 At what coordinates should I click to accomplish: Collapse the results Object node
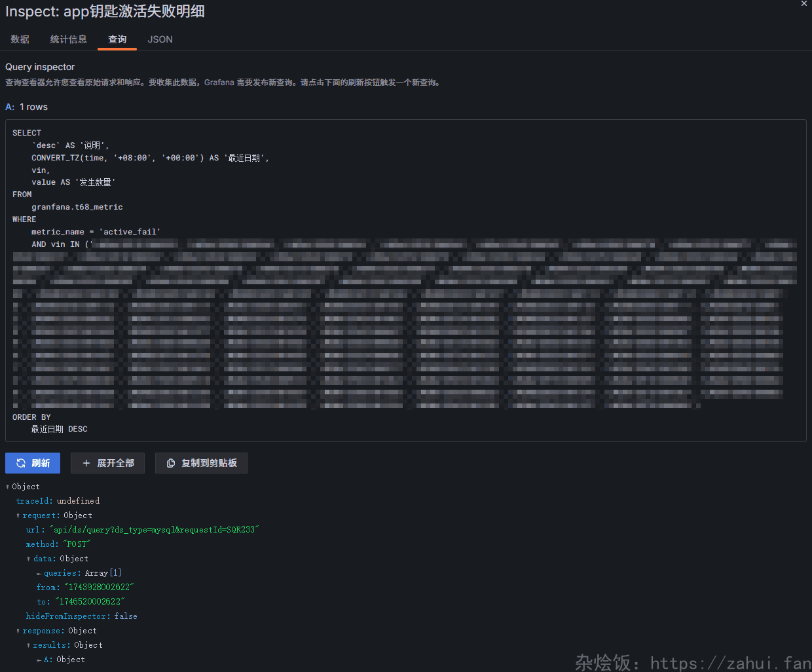[x=29, y=645]
